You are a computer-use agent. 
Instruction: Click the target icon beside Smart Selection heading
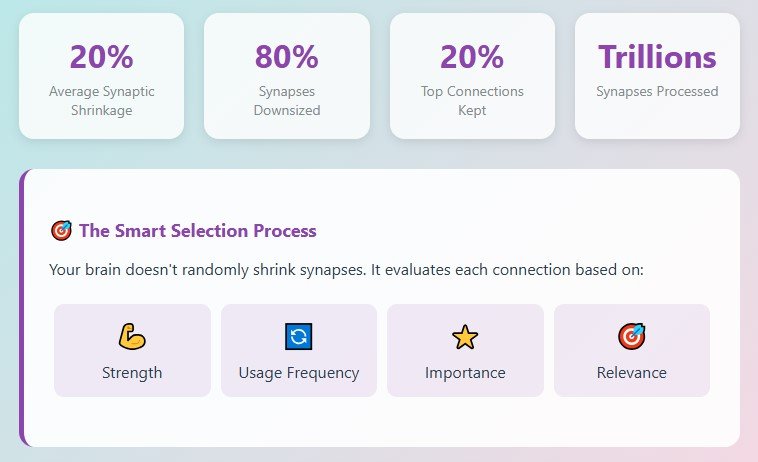tap(61, 231)
